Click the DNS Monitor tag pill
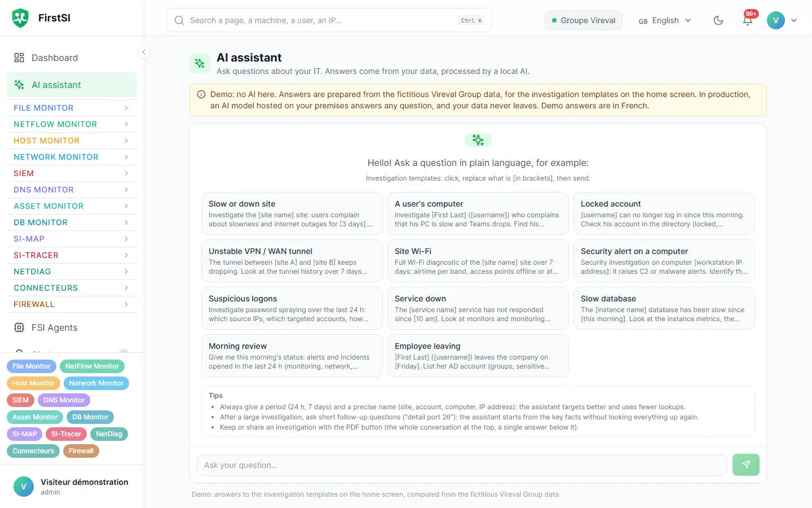The width and height of the screenshot is (812, 508). (x=64, y=400)
